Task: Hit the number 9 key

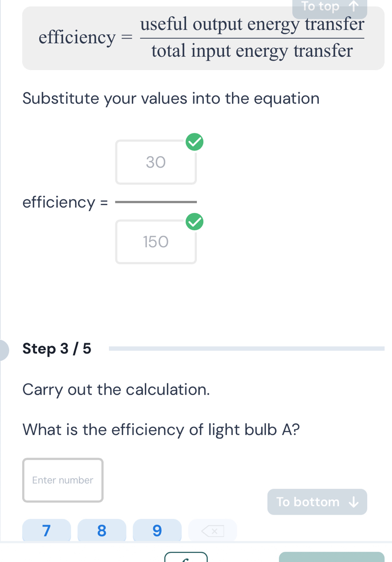Action: 157,530
